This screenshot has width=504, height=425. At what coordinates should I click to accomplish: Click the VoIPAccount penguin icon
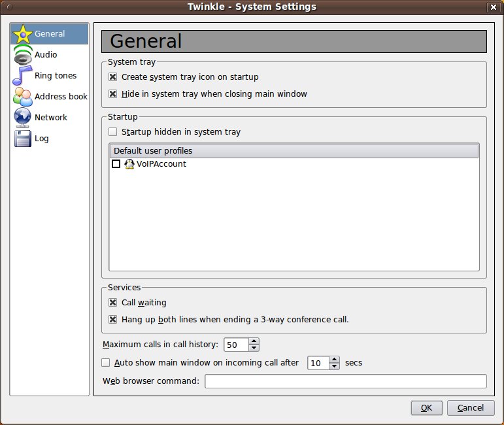coord(129,164)
